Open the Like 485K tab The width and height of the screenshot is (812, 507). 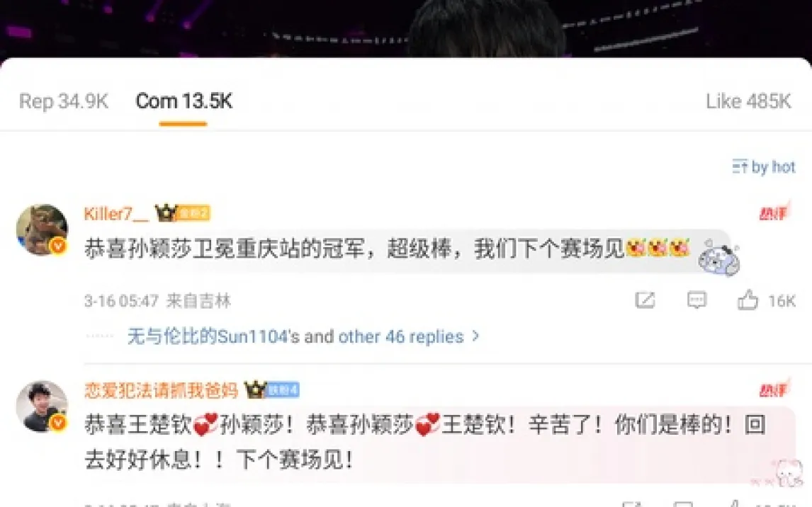tap(748, 101)
